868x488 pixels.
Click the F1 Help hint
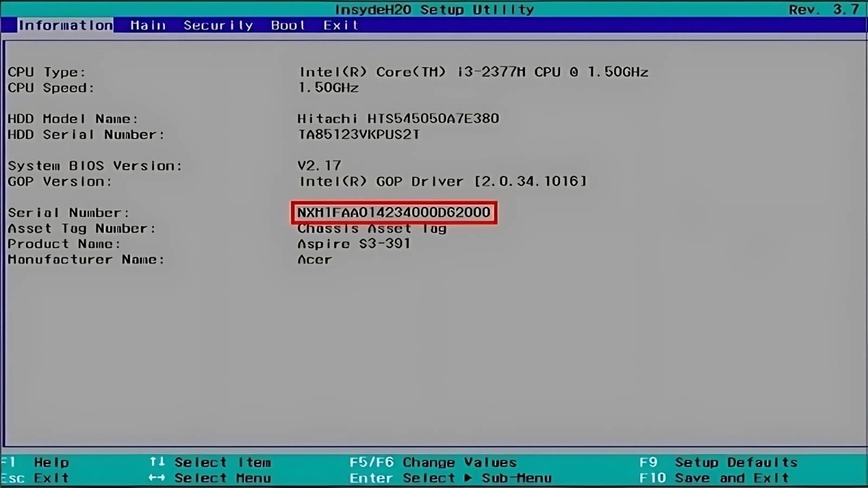(35, 463)
